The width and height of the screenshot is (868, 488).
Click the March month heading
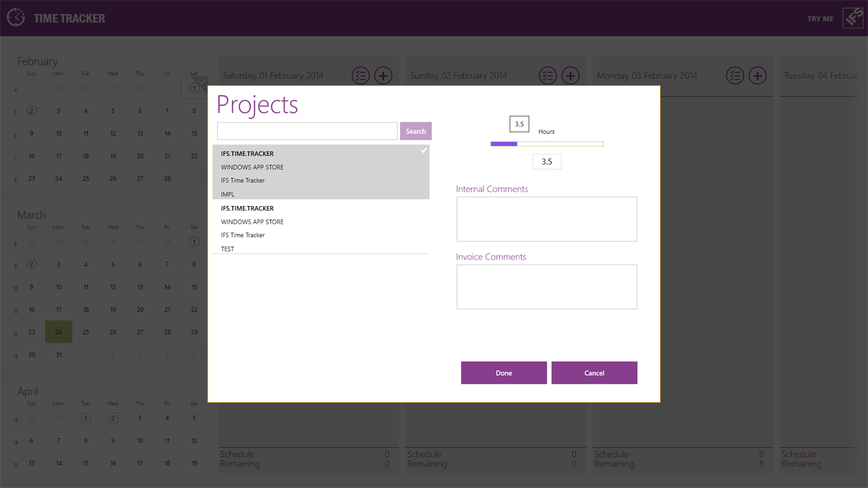(31, 215)
